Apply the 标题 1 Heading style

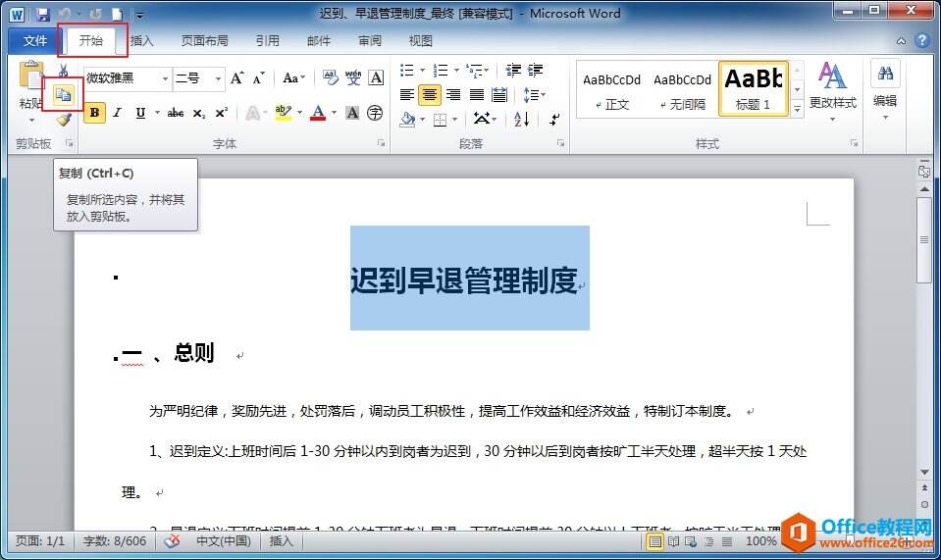754,88
